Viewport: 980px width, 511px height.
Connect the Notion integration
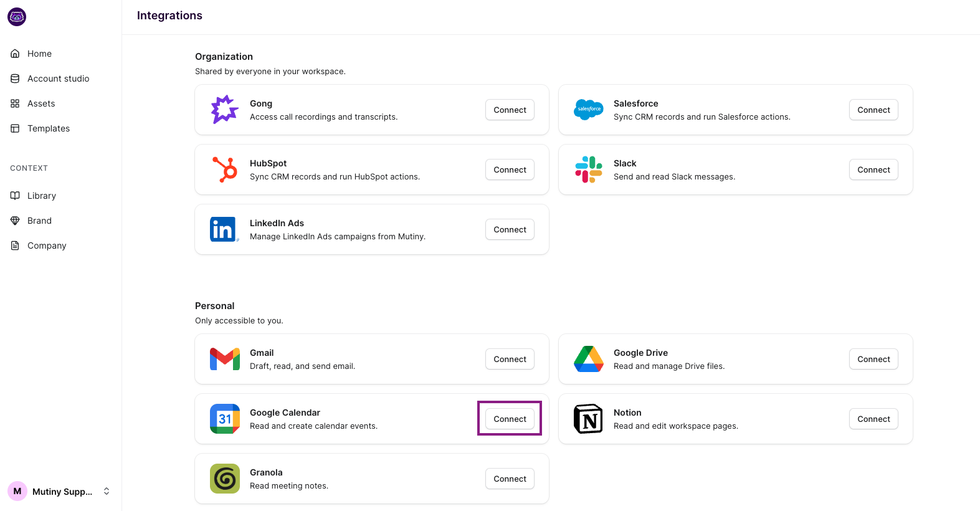(873, 419)
